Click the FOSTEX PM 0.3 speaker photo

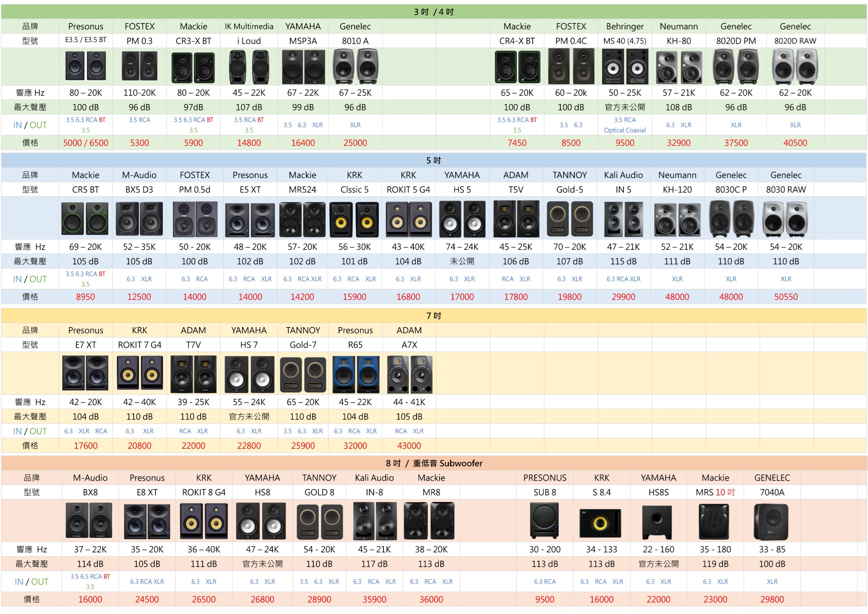[x=139, y=66]
